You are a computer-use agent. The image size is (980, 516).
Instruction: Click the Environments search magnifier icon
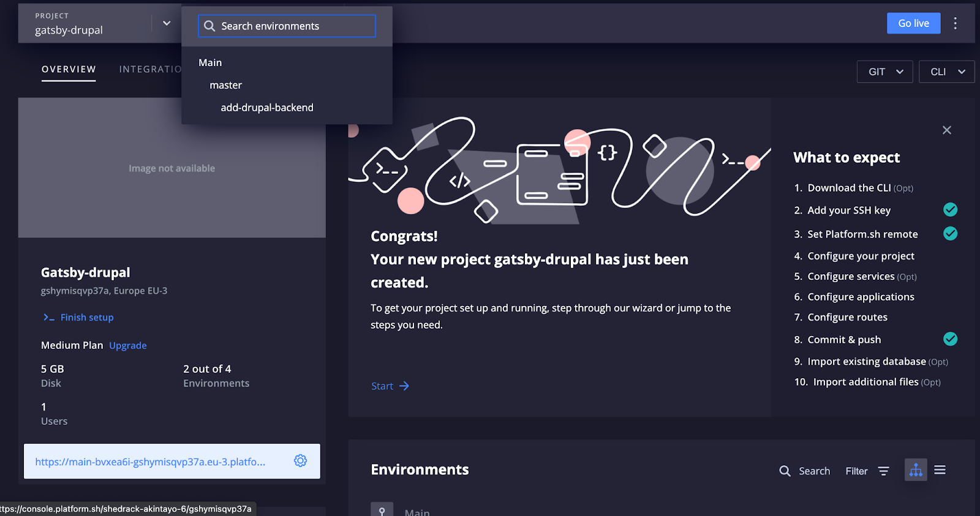[x=785, y=471]
